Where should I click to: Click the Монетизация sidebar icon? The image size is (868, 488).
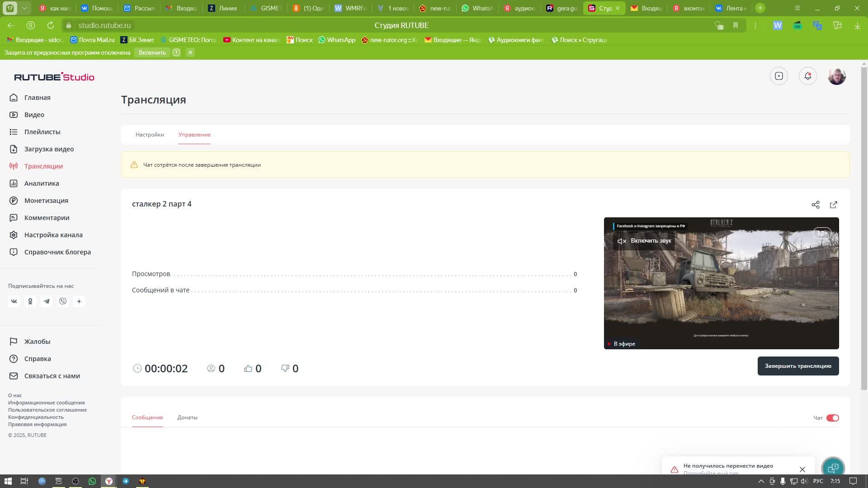[x=14, y=200]
